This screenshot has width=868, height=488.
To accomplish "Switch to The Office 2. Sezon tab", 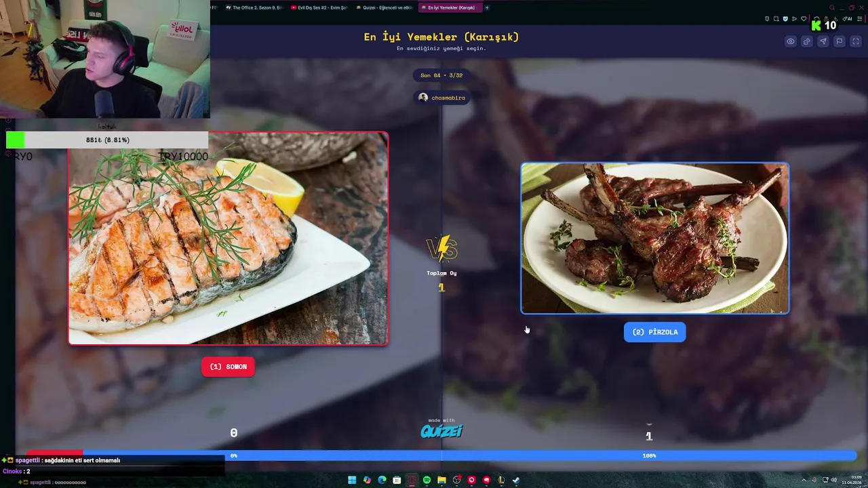I will click(x=253, y=7).
